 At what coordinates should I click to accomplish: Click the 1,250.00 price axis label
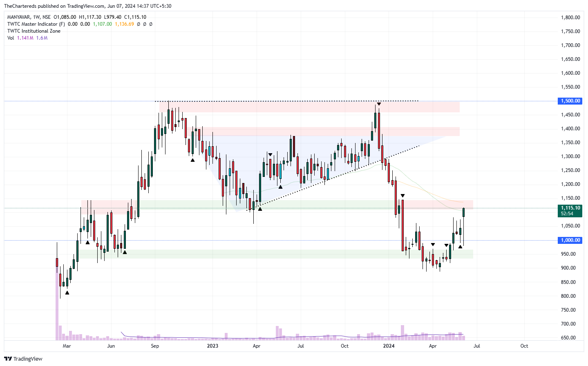coord(570,170)
